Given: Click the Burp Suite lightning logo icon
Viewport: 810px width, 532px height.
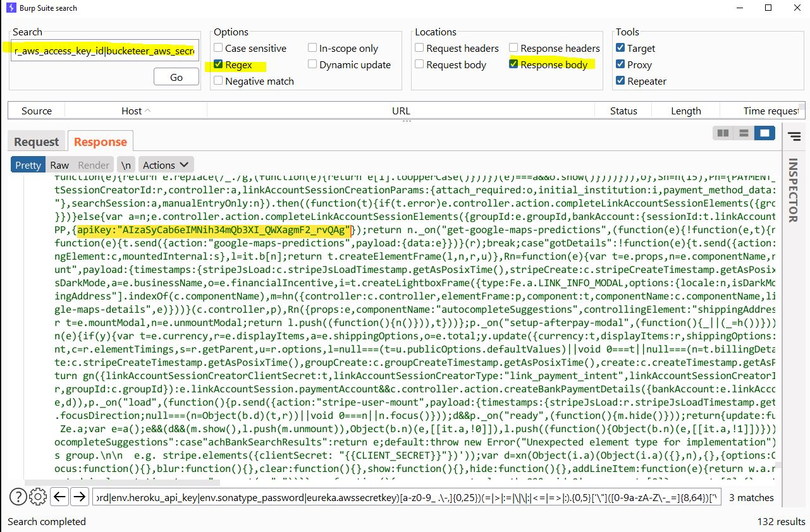Looking at the screenshot, I should pos(11,8).
